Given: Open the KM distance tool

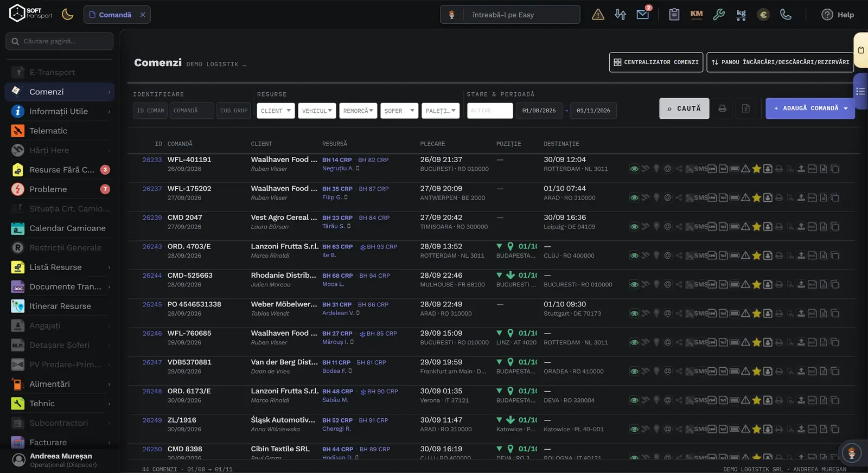Looking at the screenshot, I should coord(697,15).
